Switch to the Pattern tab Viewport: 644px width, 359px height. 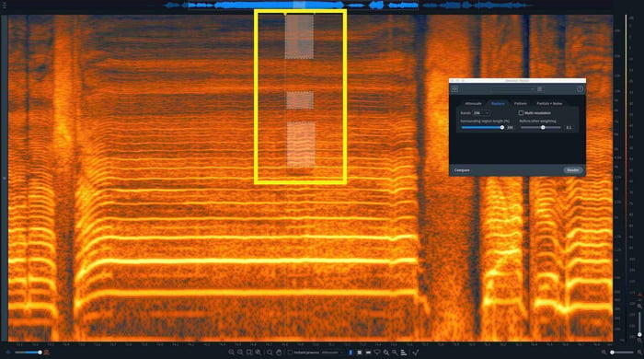(521, 103)
